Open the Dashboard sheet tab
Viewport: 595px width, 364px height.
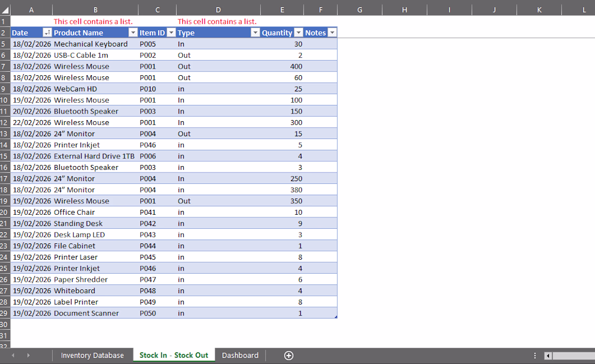[240, 355]
